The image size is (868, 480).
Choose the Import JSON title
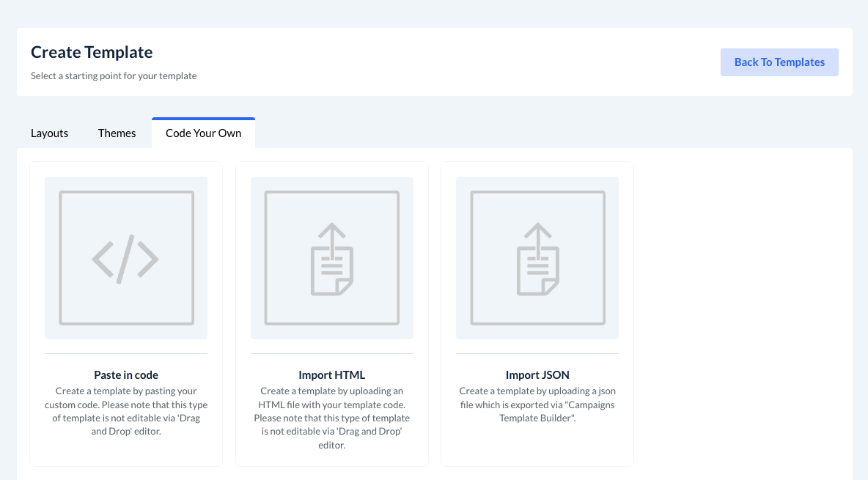coord(537,374)
